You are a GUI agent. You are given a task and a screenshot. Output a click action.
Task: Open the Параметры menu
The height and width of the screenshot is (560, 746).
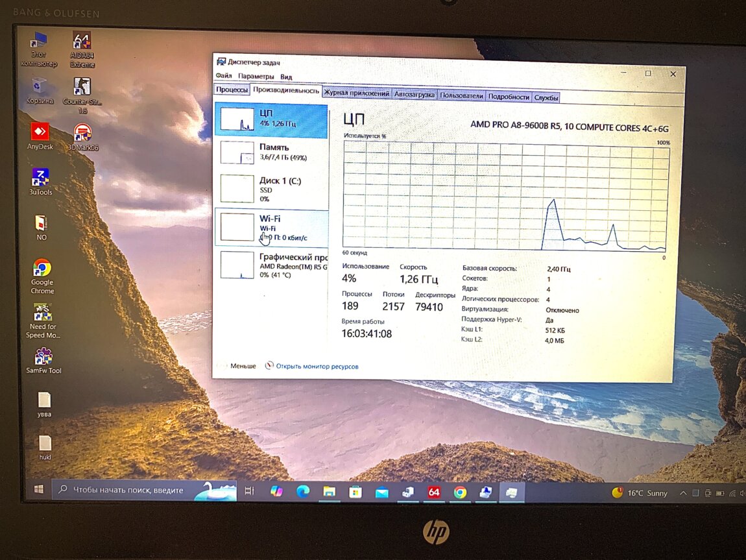[256, 77]
